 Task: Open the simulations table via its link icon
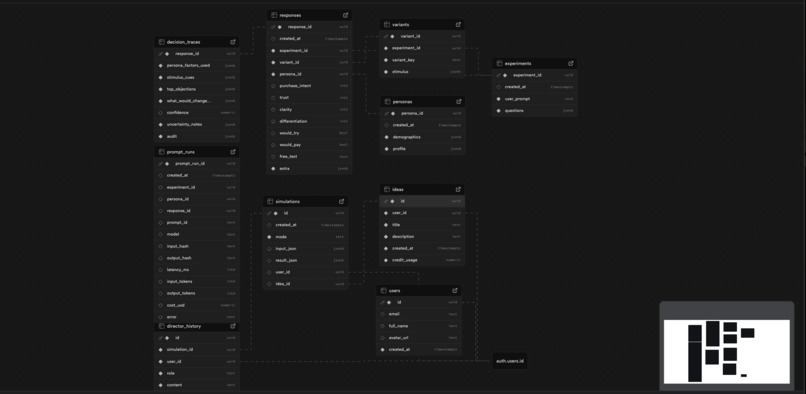(341, 201)
